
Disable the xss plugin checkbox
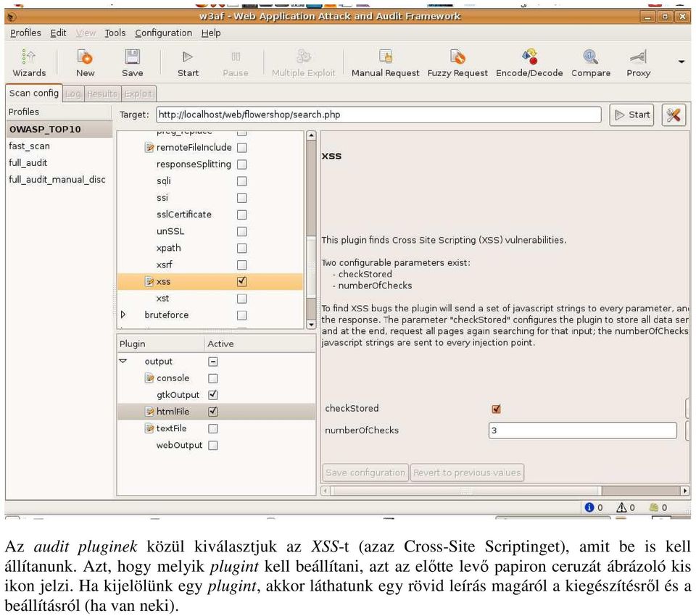241,281
